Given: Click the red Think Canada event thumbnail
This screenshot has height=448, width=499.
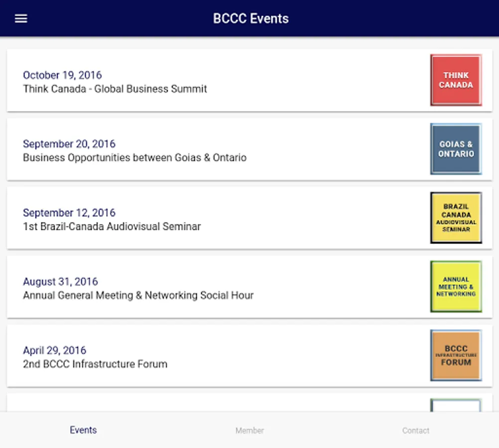Looking at the screenshot, I should point(456,80).
